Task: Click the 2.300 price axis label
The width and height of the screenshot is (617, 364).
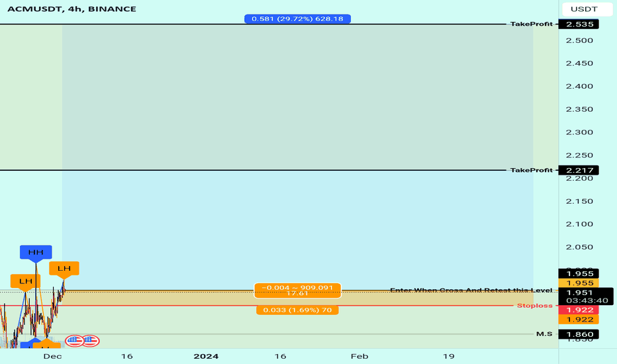Action: tap(579, 132)
